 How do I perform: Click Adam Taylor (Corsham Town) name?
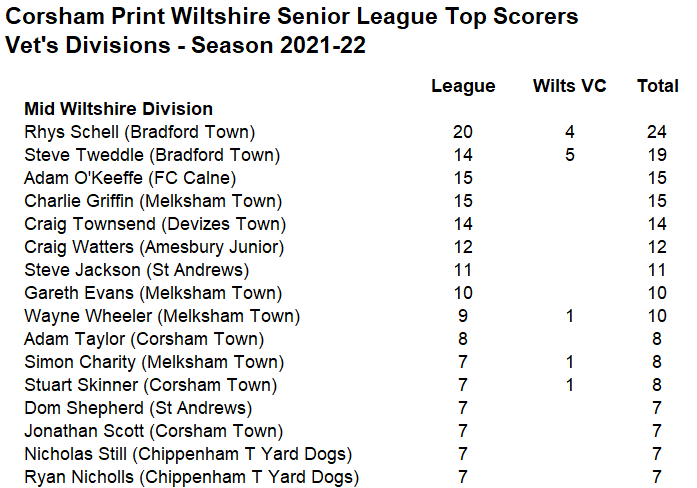(144, 340)
